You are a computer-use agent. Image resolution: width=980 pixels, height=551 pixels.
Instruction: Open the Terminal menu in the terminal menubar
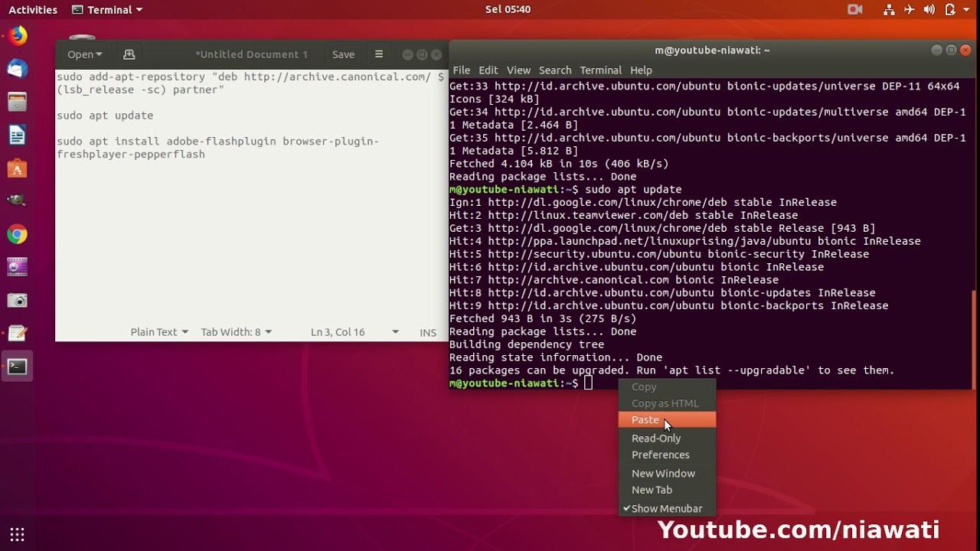click(601, 70)
